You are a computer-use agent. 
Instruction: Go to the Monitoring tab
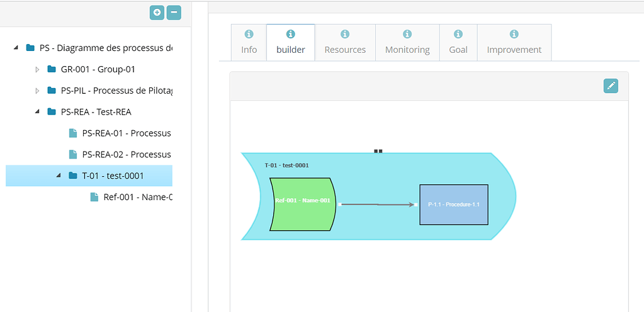pyautogui.click(x=407, y=43)
